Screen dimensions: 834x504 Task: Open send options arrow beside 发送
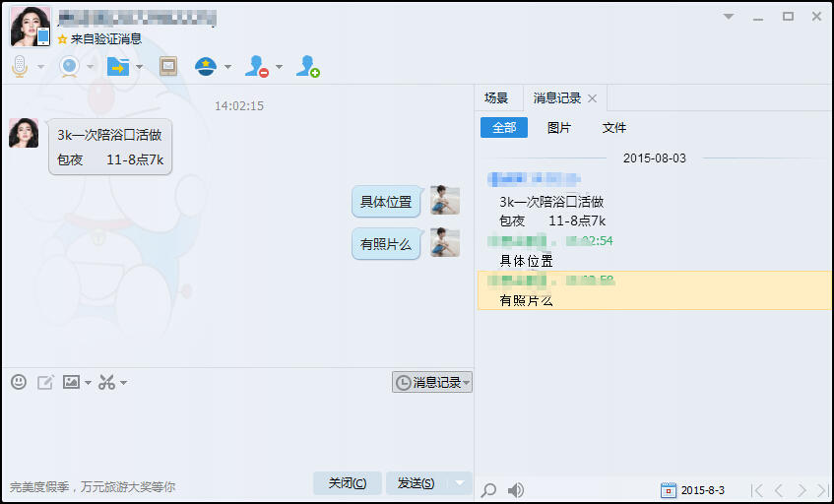460,483
